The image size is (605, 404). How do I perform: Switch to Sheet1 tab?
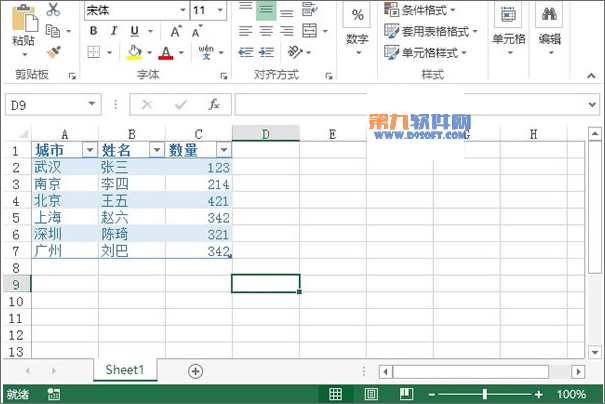pyautogui.click(x=125, y=370)
